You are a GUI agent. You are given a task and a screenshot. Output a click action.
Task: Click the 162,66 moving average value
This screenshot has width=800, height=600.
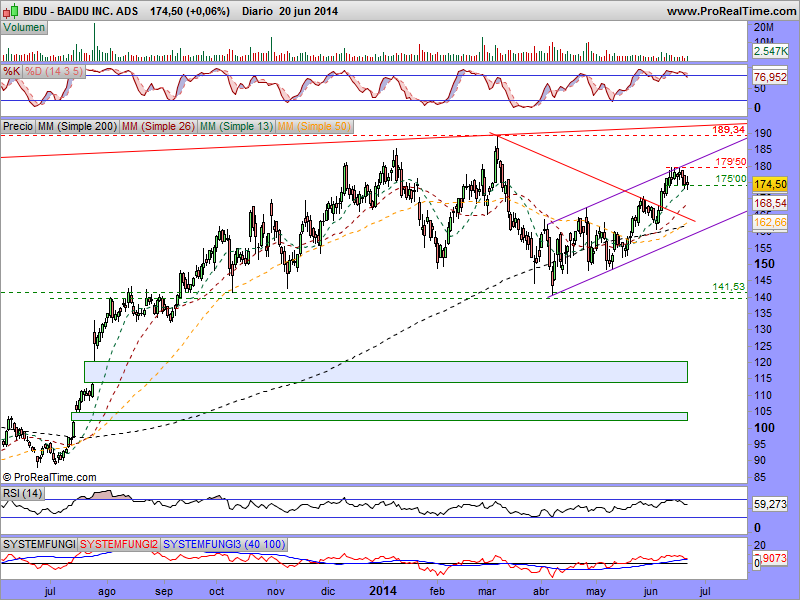click(x=770, y=222)
